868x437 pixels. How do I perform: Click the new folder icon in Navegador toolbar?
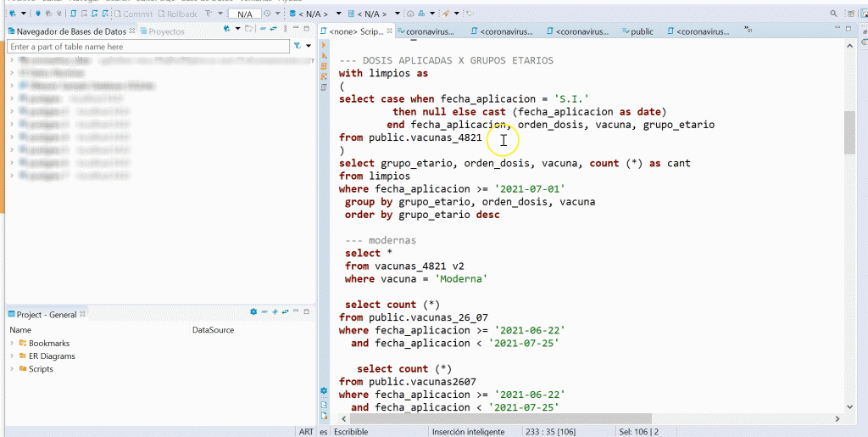[248, 29]
